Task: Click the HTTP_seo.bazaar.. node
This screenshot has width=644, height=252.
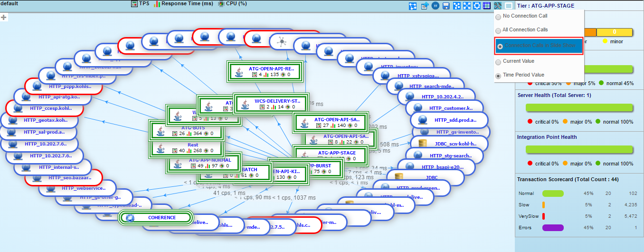Action: pyautogui.click(x=64, y=178)
